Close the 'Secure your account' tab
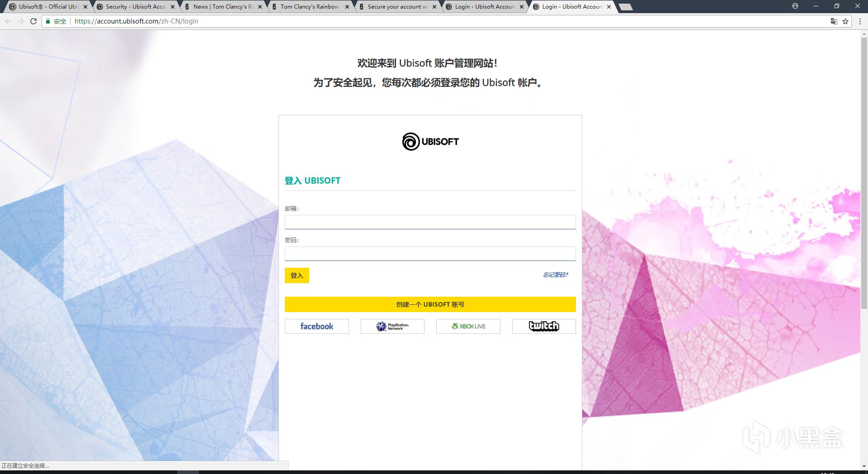 (434, 7)
